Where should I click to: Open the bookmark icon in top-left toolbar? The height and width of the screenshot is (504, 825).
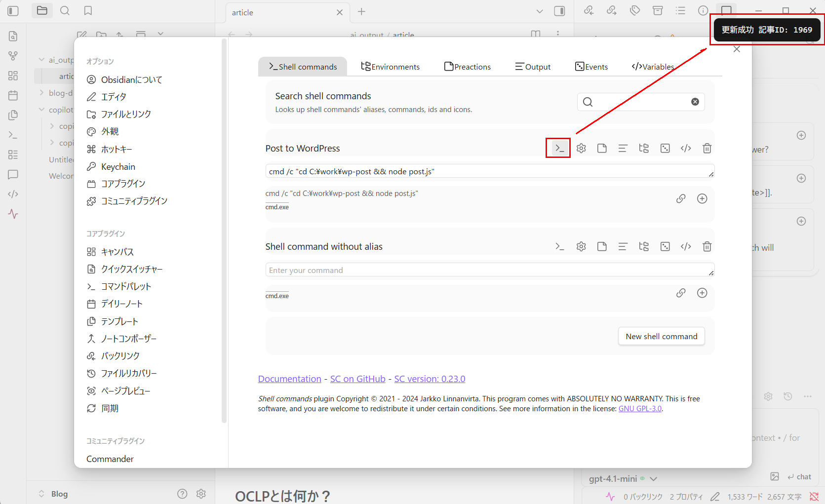(88, 11)
